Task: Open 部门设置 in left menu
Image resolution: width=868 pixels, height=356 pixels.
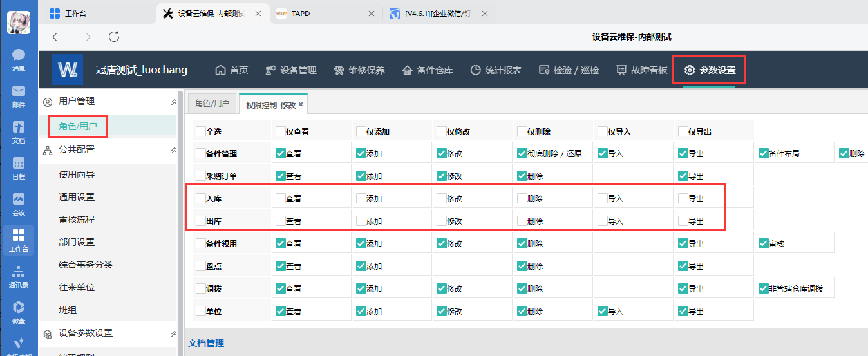Action: (x=77, y=242)
